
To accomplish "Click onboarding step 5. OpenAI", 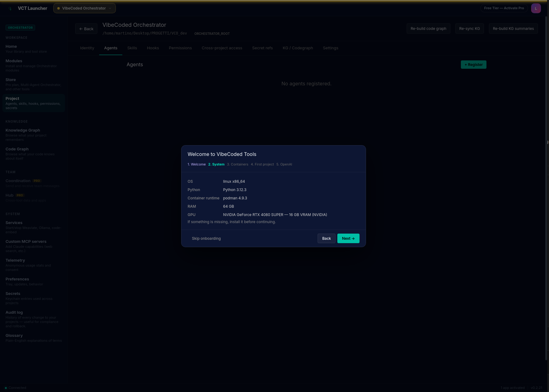I will pyautogui.click(x=284, y=164).
